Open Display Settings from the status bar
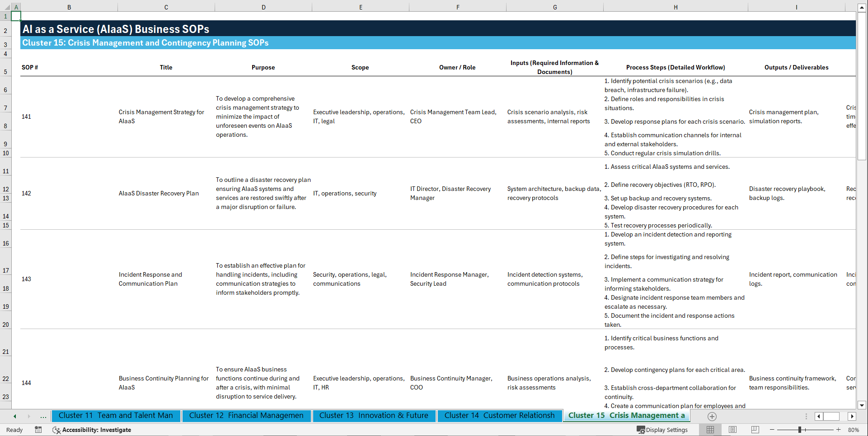Viewport: 868px width, 436px height. tap(662, 430)
